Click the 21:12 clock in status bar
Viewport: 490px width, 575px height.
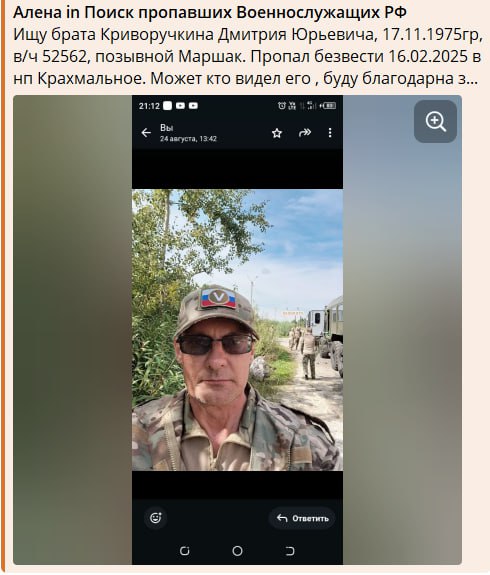click(149, 106)
